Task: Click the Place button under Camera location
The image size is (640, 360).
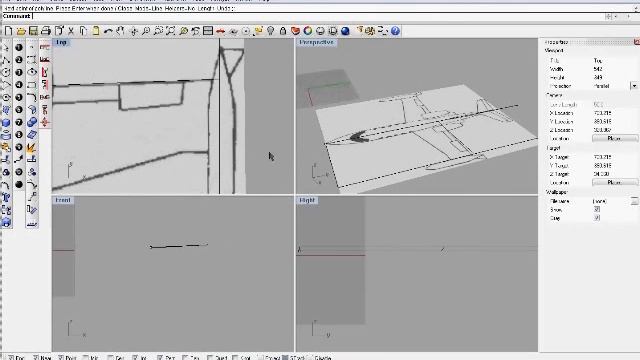Action: 615,138
